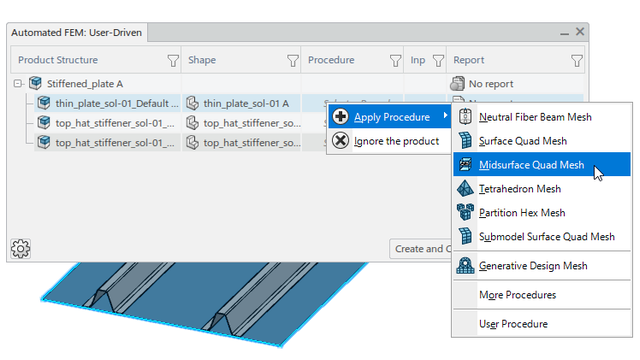Minimize the Automated FEM panel
Image resolution: width=640 pixels, height=360 pixels.
pyautogui.click(x=564, y=32)
